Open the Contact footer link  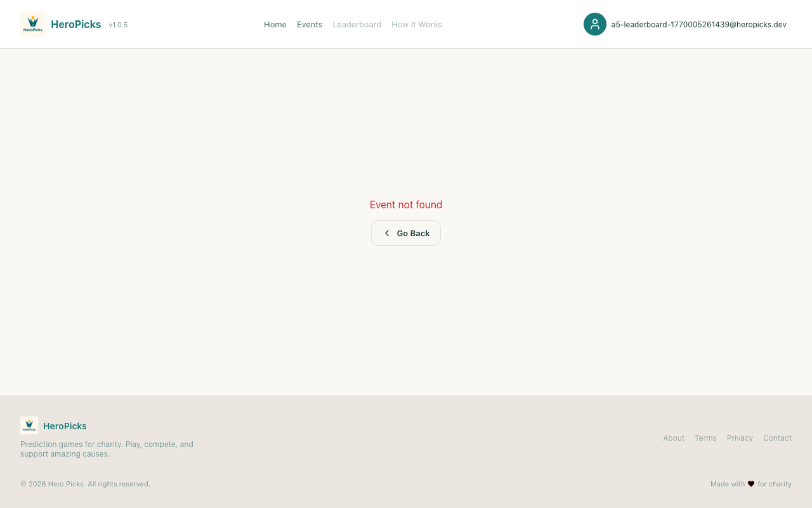point(777,438)
